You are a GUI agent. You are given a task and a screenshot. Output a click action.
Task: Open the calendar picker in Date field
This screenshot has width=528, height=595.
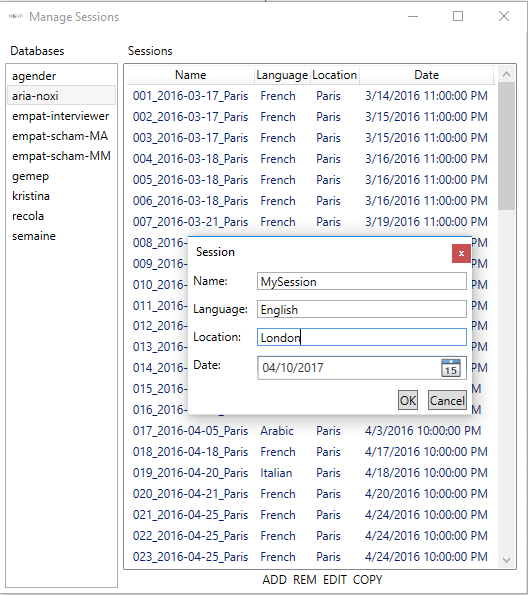(451, 368)
